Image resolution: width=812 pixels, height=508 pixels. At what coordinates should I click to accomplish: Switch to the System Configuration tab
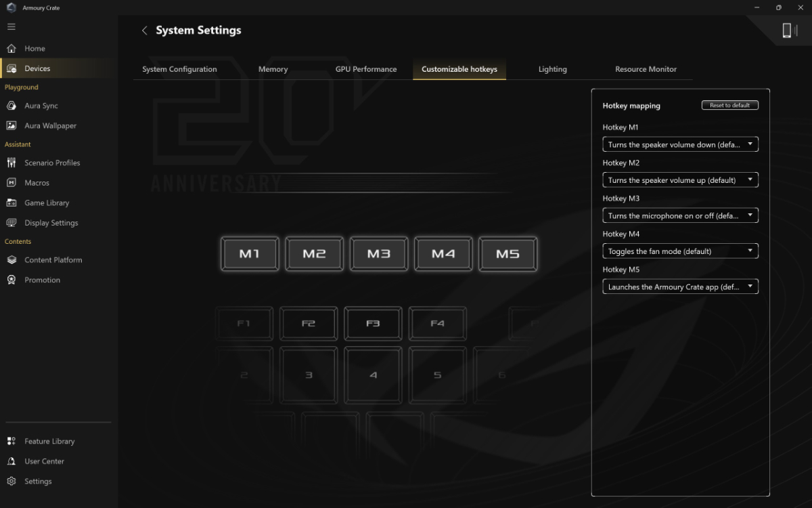coord(179,69)
